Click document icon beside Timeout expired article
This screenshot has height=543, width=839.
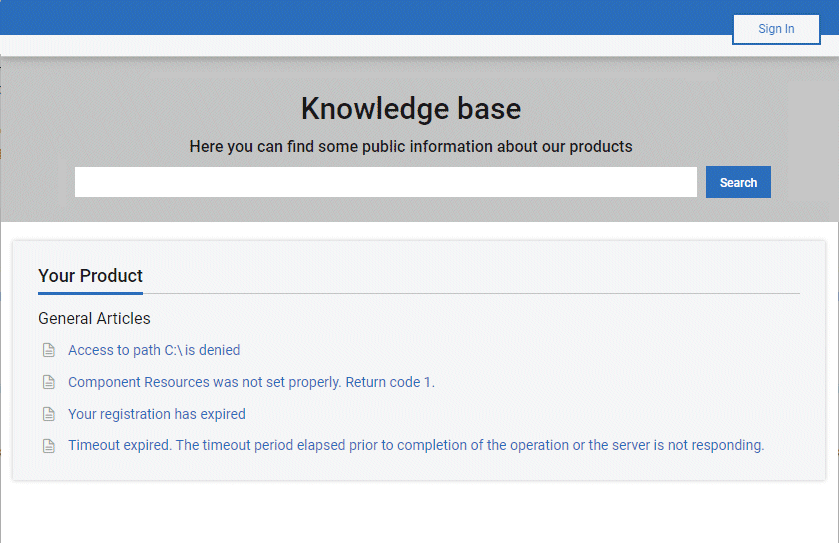point(49,446)
